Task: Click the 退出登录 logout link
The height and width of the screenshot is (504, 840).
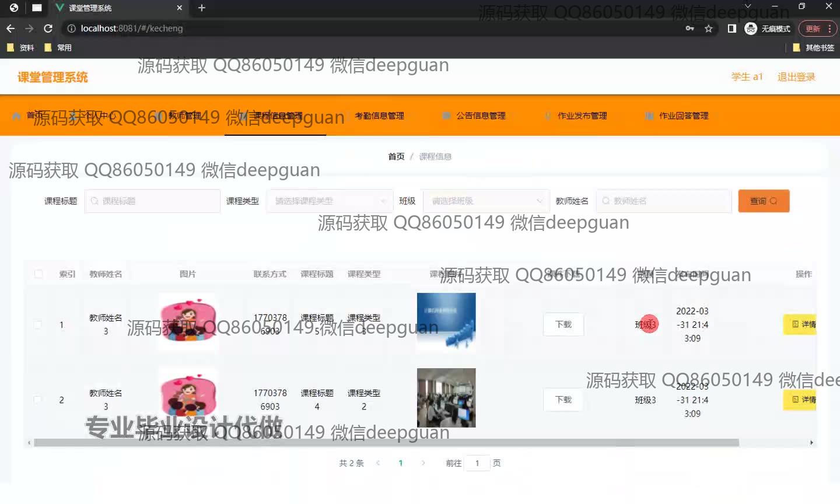Action: point(796,77)
